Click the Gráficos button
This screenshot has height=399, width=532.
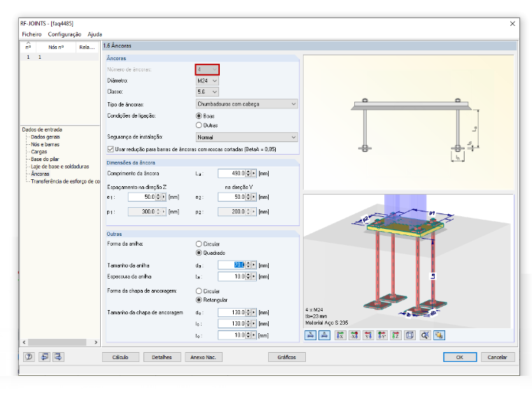[287, 357]
